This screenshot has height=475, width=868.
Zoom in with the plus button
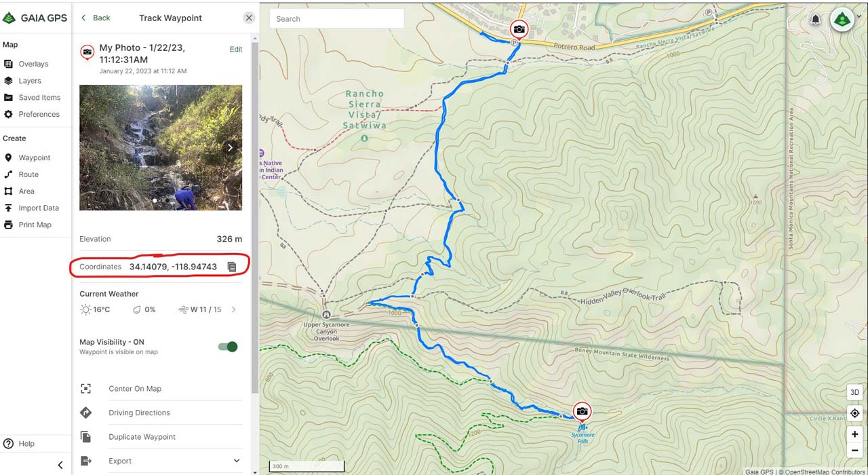pos(854,434)
